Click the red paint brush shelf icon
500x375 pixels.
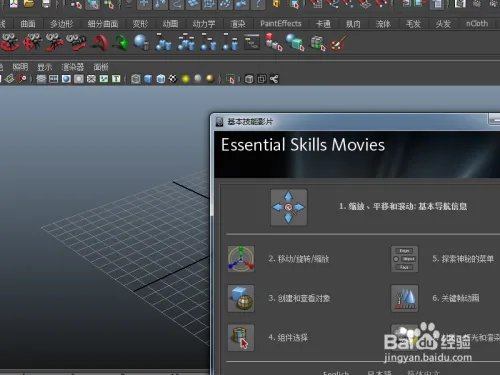[338, 43]
